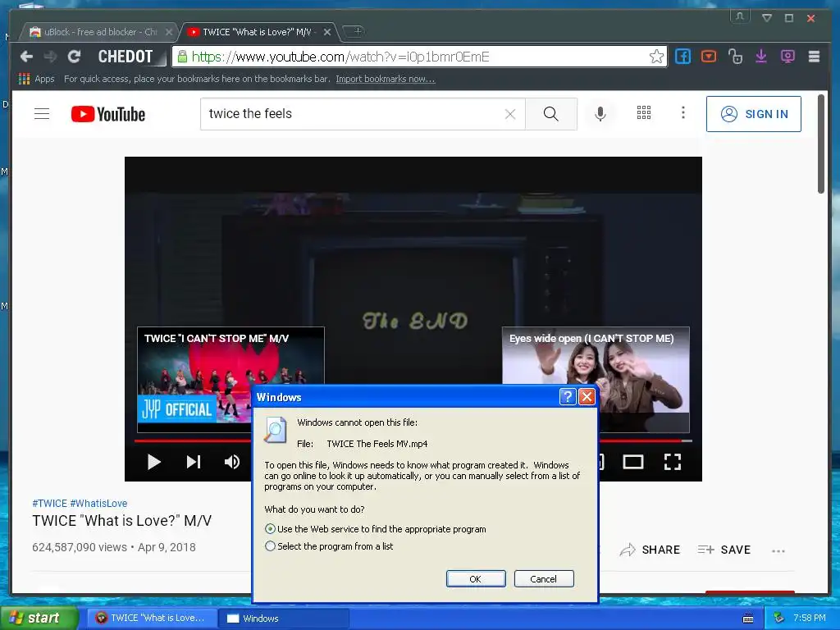Seek in the red video progress bar

point(193,441)
